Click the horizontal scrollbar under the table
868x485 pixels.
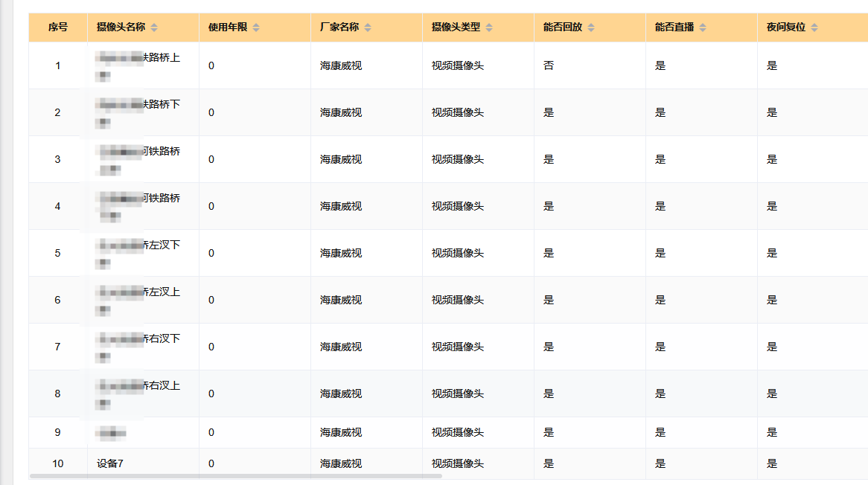point(236,475)
